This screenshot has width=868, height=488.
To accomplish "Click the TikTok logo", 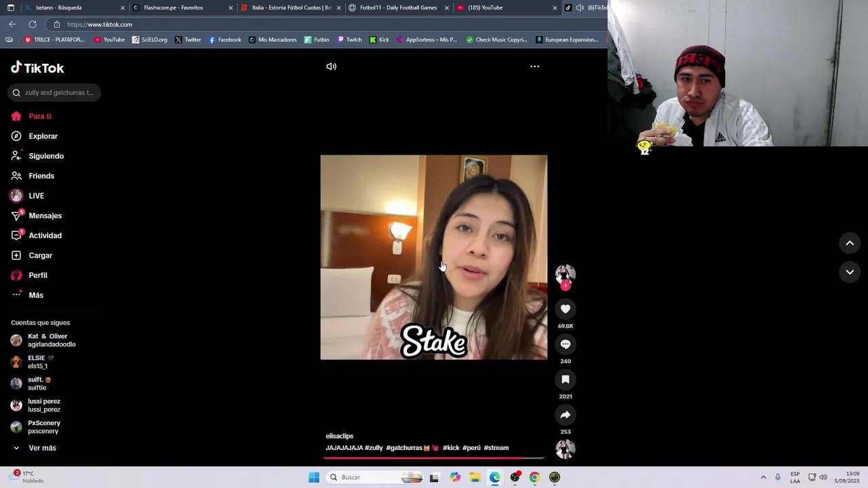I will 37,68.
